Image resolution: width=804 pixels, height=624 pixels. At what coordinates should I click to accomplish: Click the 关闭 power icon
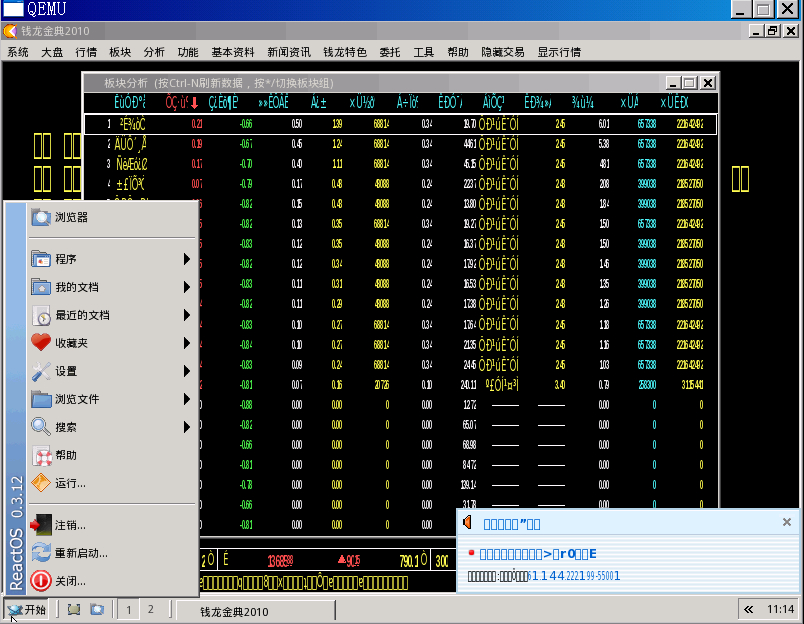point(41,581)
